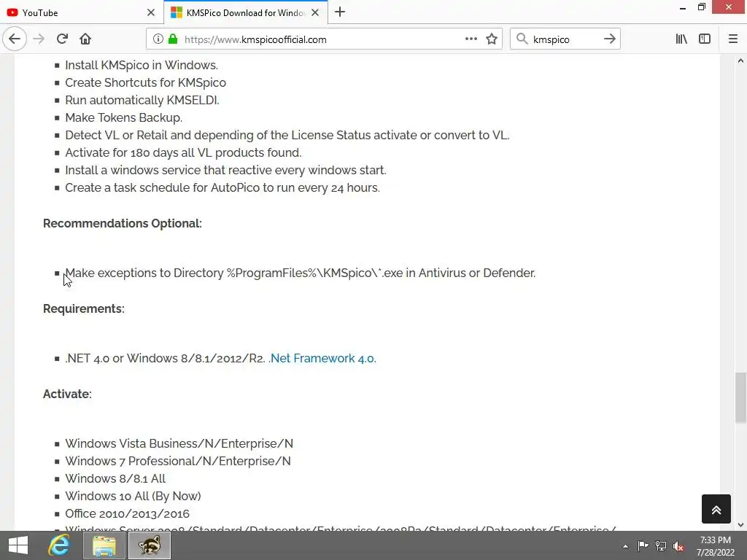Click the forward navigation arrow
The width and height of the screenshot is (747, 560).
(x=39, y=39)
